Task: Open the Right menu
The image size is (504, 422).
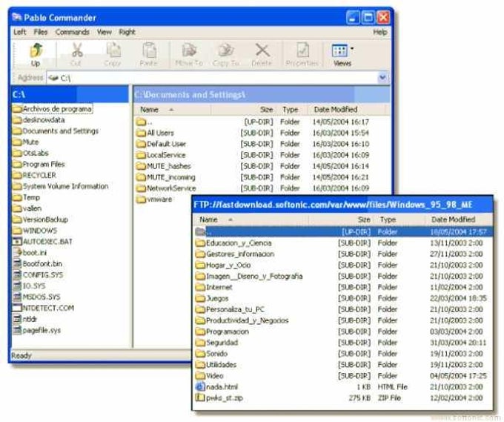Action: point(127,32)
